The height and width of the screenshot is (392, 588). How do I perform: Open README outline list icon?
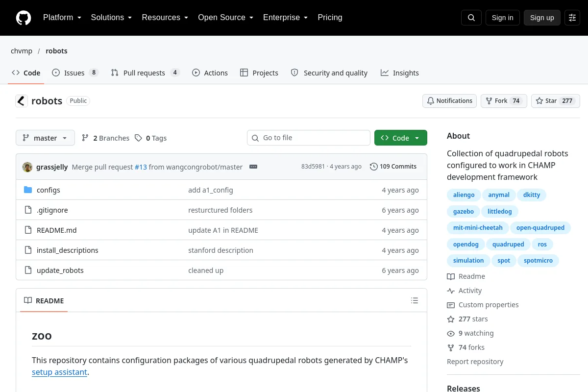pyautogui.click(x=415, y=300)
